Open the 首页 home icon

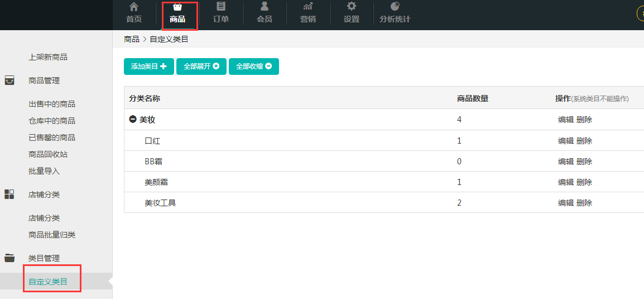click(134, 7)
